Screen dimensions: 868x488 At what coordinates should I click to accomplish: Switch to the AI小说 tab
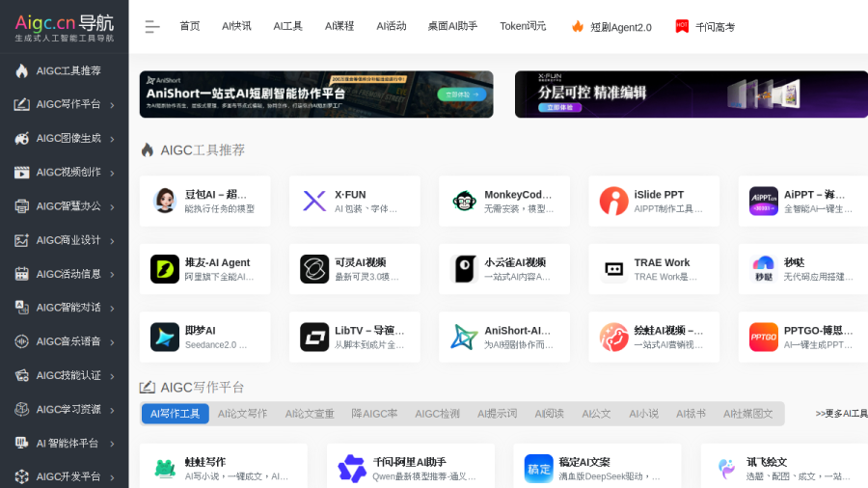(644, 414)
